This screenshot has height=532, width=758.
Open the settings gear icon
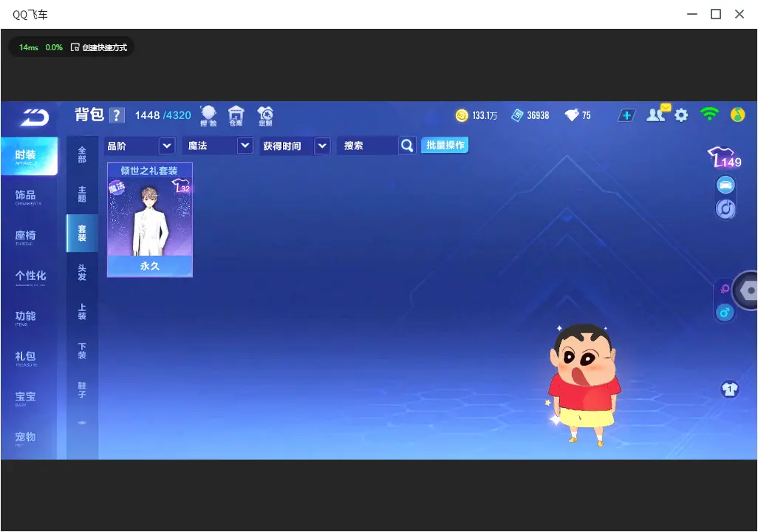pyautogui.click(x=681, y=115)
